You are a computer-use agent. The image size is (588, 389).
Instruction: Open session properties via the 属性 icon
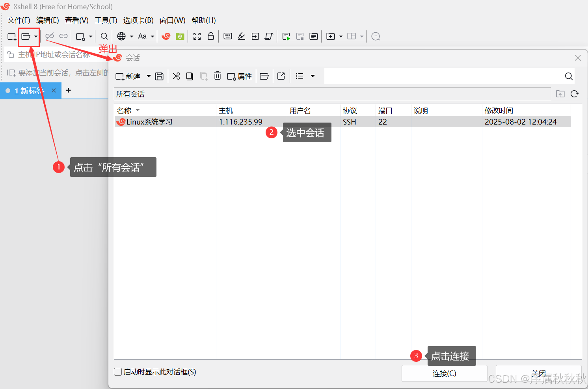point(239,76)
